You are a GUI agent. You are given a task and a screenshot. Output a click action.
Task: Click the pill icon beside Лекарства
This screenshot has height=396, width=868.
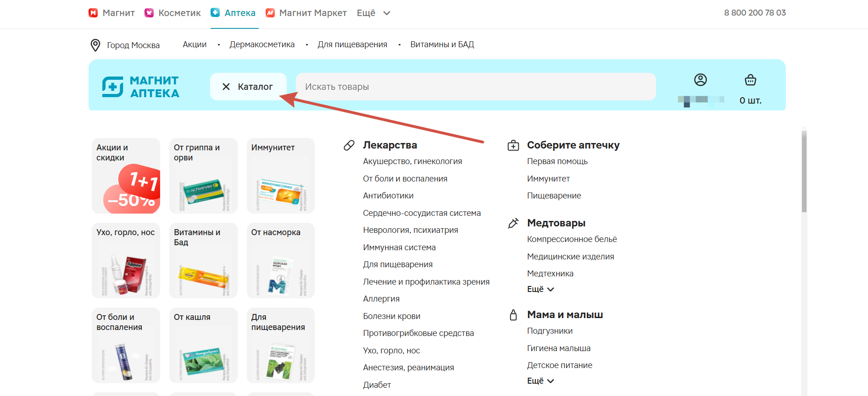[349, 145]
